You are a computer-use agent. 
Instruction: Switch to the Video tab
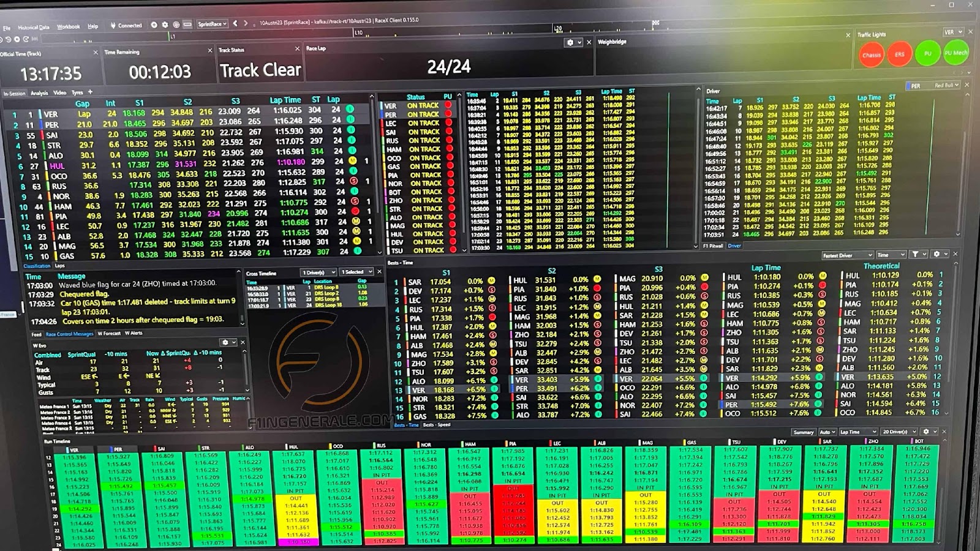[59, 92]
